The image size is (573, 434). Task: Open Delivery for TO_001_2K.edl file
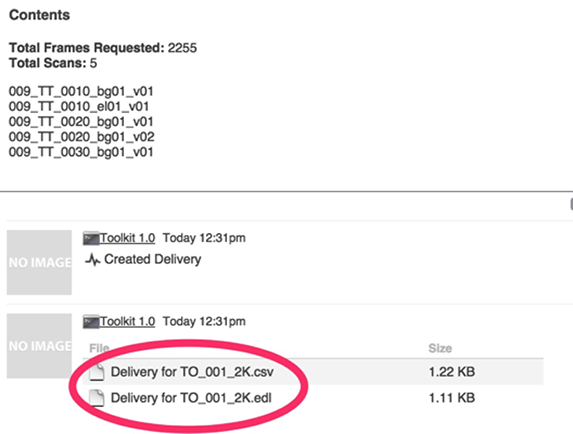point(191,398)
